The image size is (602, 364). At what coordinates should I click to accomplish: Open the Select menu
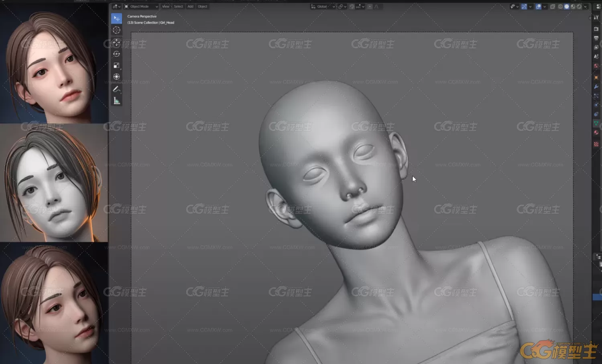[178, 6]
